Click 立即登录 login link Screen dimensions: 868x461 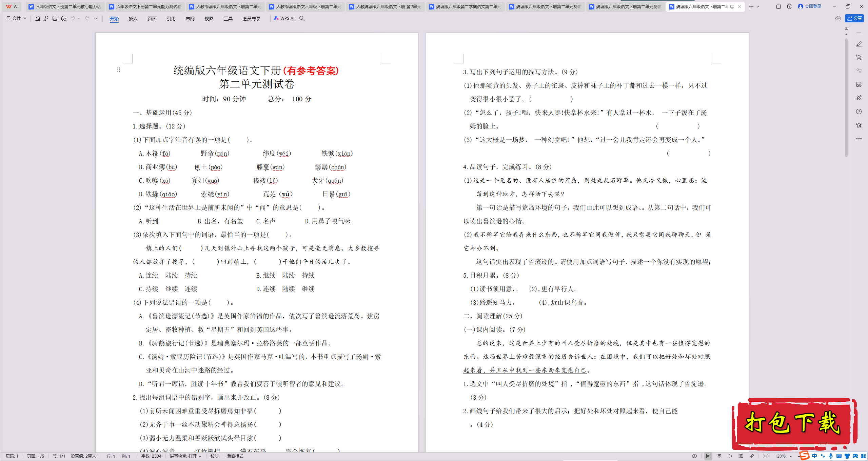point(810,6)
